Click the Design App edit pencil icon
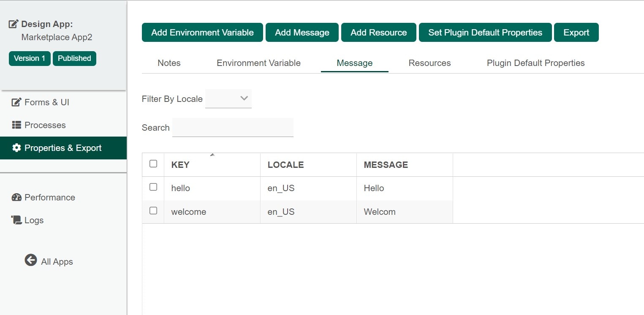This screenshot has width=644, height=315. [14, 24]
